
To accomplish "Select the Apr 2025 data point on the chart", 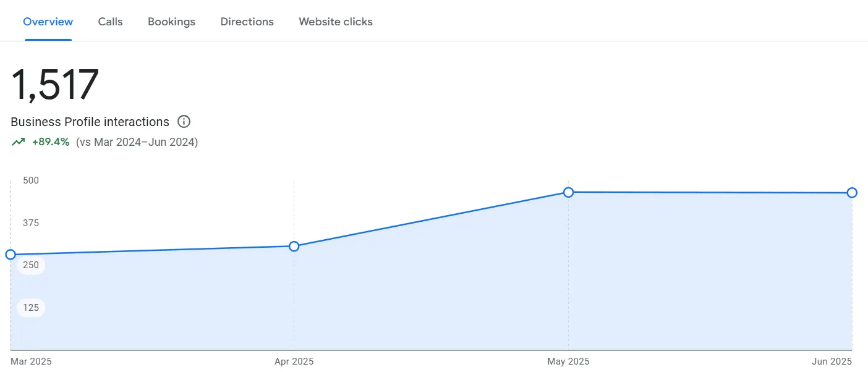I will [x=294, y=246].
